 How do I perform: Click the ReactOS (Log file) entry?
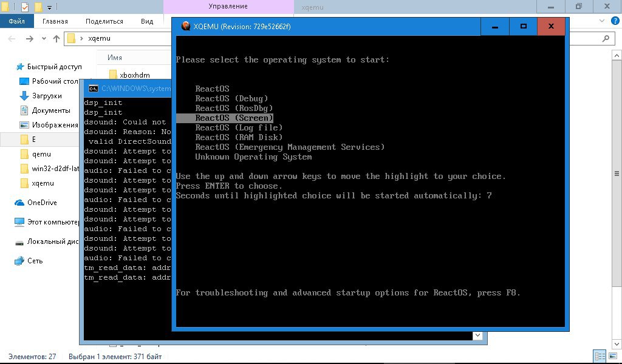(239, 127)
